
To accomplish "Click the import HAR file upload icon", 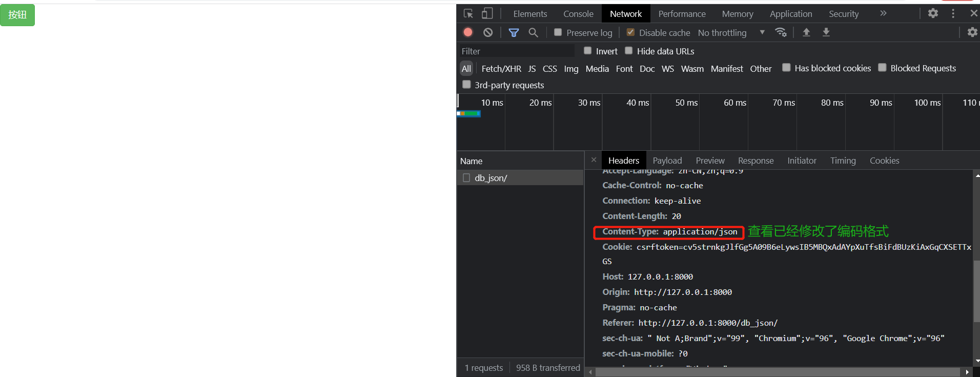I will click(x=806, y=32).
